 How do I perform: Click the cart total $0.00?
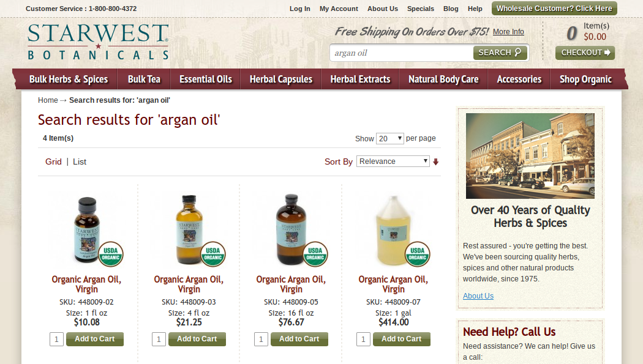tap(595, 37)
